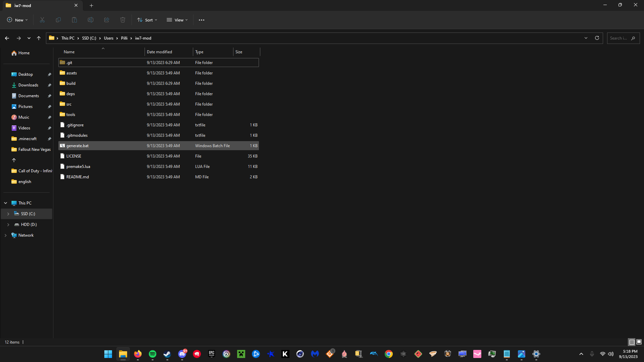Open the Sort dropdown menu

point(147,20)
